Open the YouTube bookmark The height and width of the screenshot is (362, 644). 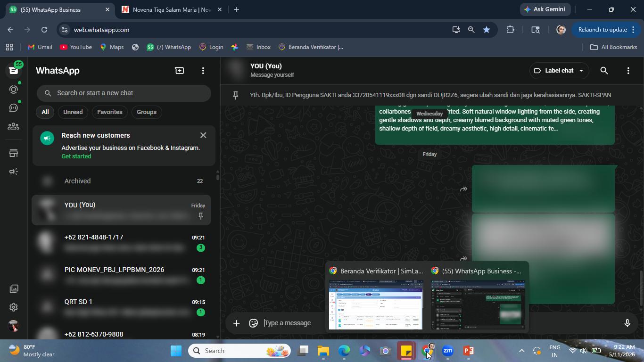[75, 47]
